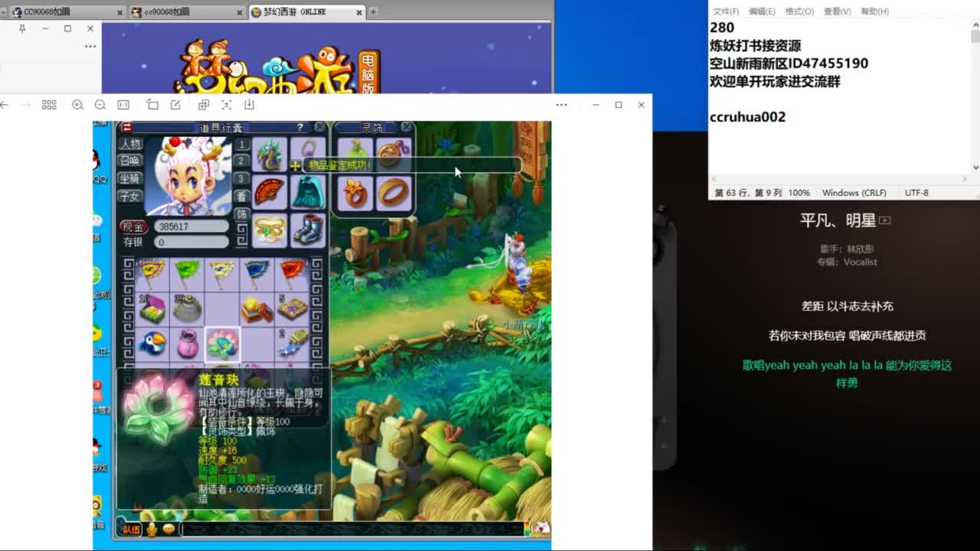980x551 pixels.
Task: Click the edit image pencil icon in viewer toolbar
Action: 175,105
